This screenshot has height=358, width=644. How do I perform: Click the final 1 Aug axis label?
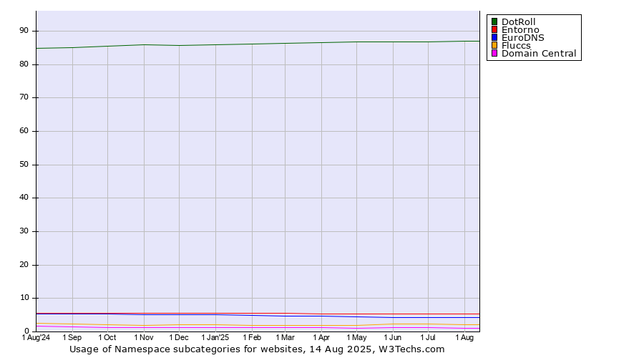coord(464,337)
